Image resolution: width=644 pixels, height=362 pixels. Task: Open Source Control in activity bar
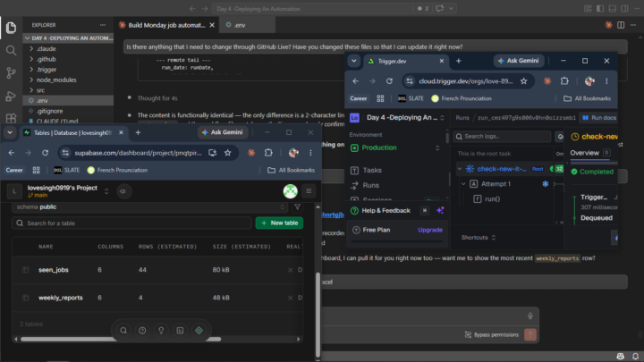[11, 73]
